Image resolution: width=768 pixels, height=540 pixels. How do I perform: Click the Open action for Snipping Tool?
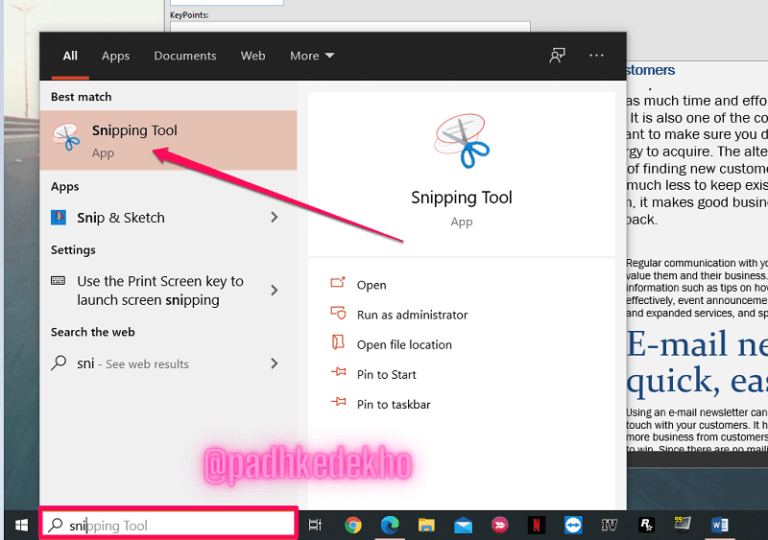[371, 285]
